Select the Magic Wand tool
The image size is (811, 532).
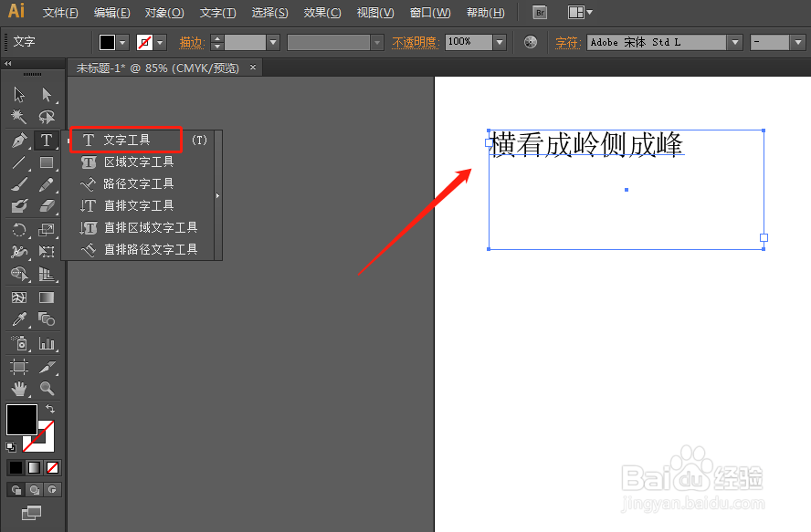tap(19, 117)
